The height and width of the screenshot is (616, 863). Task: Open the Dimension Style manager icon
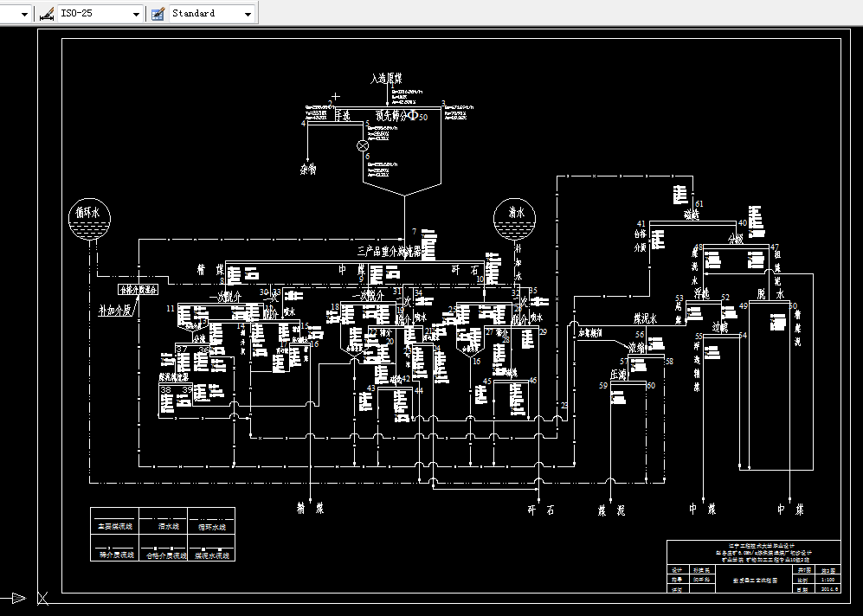pyautogui.click(x=47, y=14)
